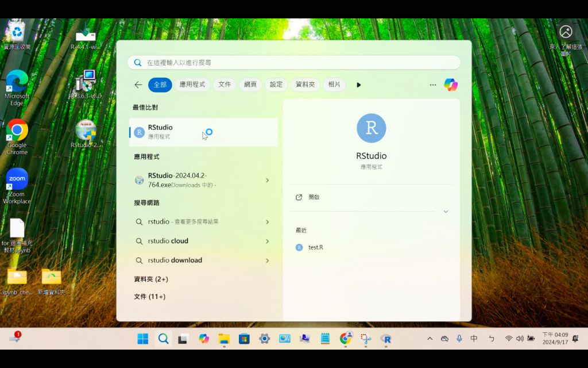Expand chevron for rstudio web result
This screenshot has height=368, width=588.
click(268, 222)
